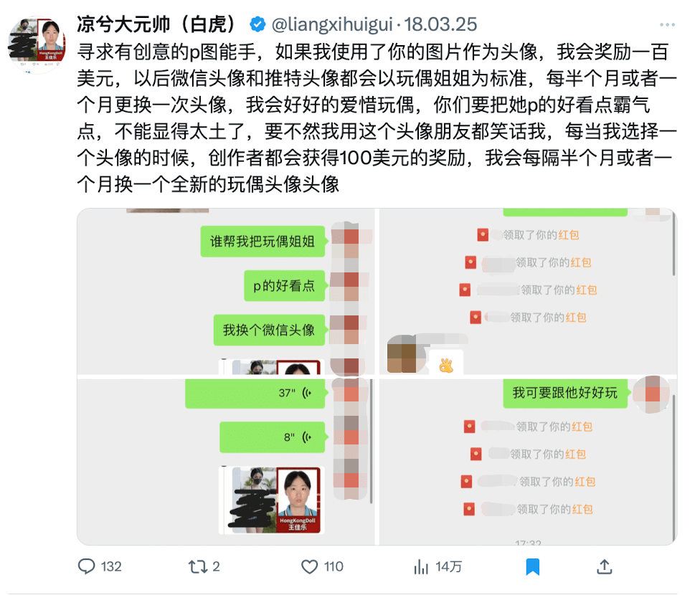Open the top-right red packet screenshot
This screenshot has width=700, height=595.
[528, 292]
